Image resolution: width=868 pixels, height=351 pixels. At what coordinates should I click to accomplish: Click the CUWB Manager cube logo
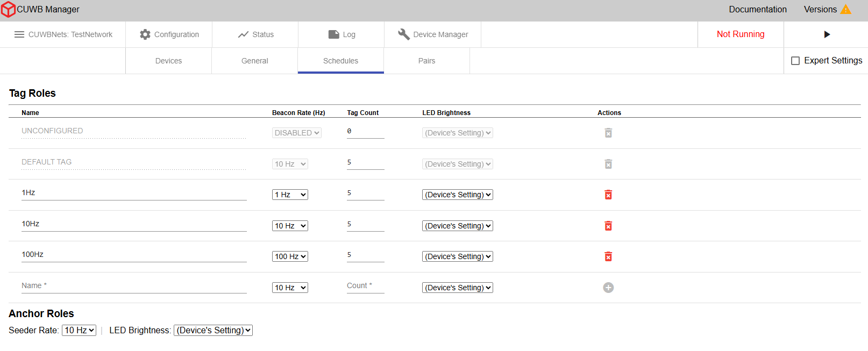click(x=8, y=10)
